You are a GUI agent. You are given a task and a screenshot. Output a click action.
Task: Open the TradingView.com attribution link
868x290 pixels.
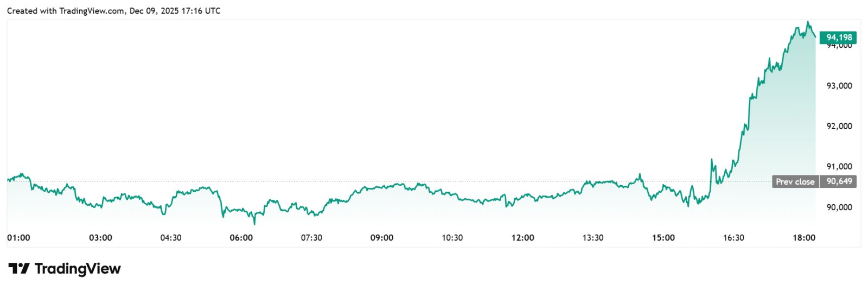click(90, 11)
